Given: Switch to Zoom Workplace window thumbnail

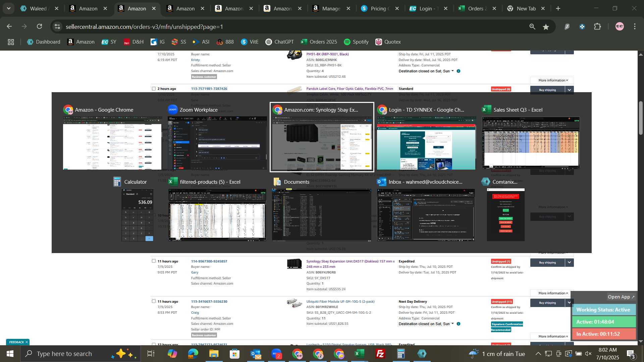Looking at the screenshot, I should tap(217, 138).
